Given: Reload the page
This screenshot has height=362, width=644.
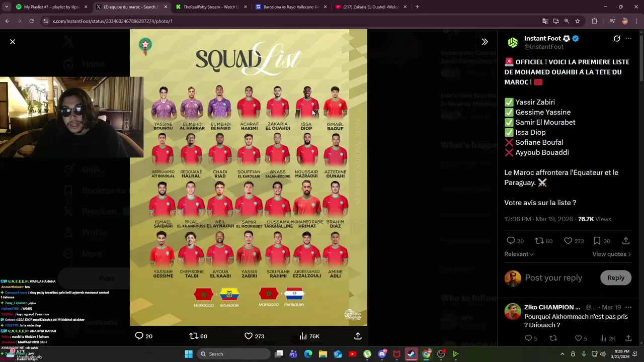Looking at the screenshot, I should [31, 21].
